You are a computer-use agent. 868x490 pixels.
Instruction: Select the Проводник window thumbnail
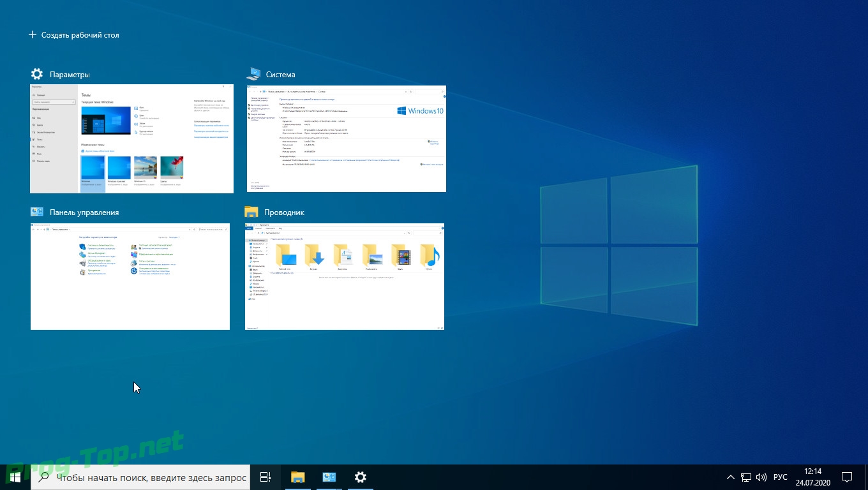(345, 277)
